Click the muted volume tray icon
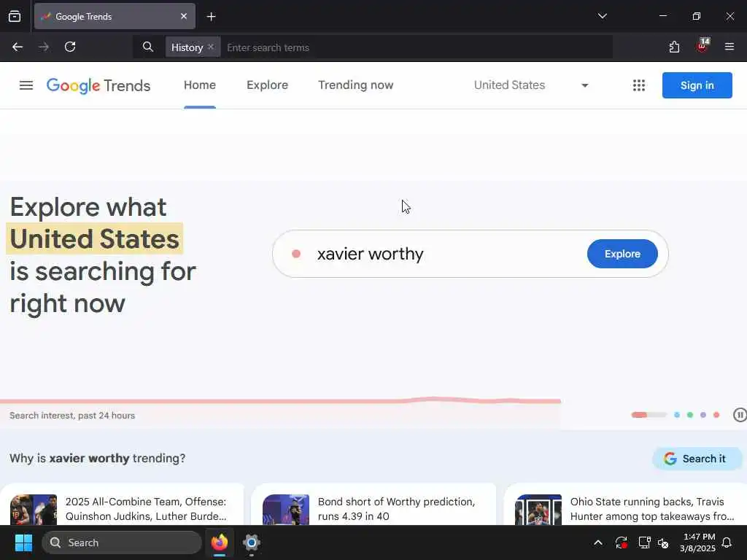 pos(663,542)
